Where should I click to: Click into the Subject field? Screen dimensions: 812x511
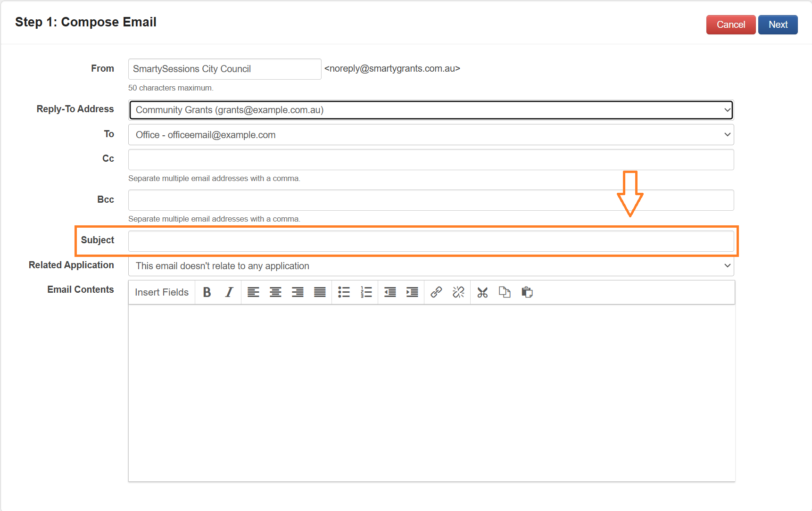pyautogui.click(x=431, y=241)
